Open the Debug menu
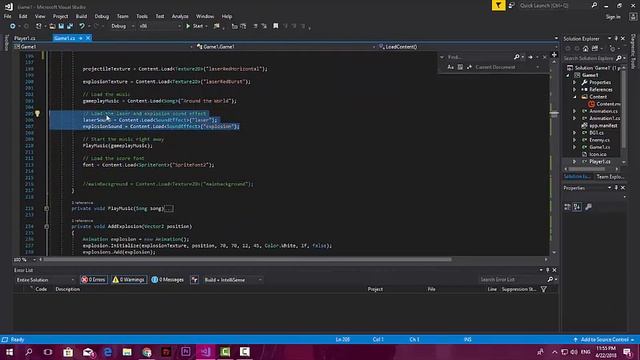This screenshot has width=640, height=360. pyautogui.click(x=102, y=16)
